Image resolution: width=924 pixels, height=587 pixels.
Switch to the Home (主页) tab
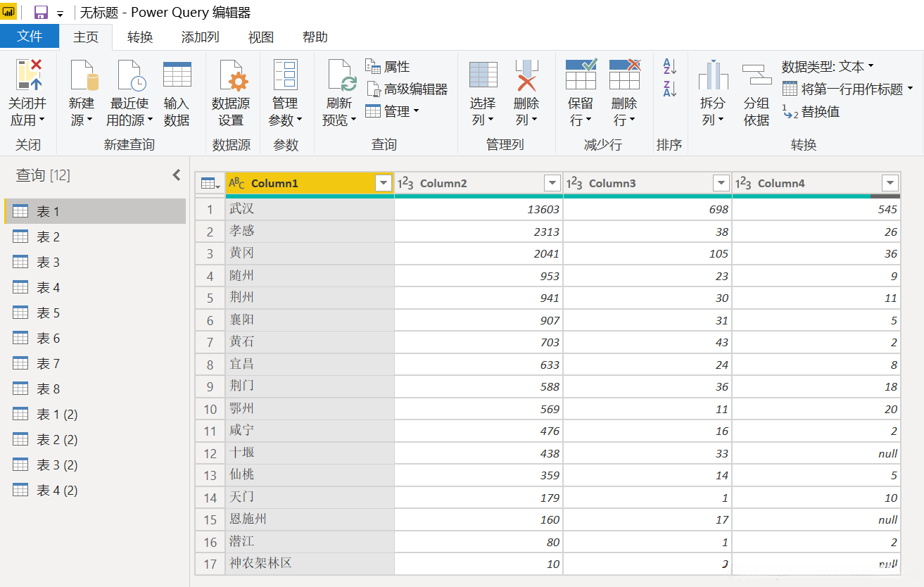86,37
